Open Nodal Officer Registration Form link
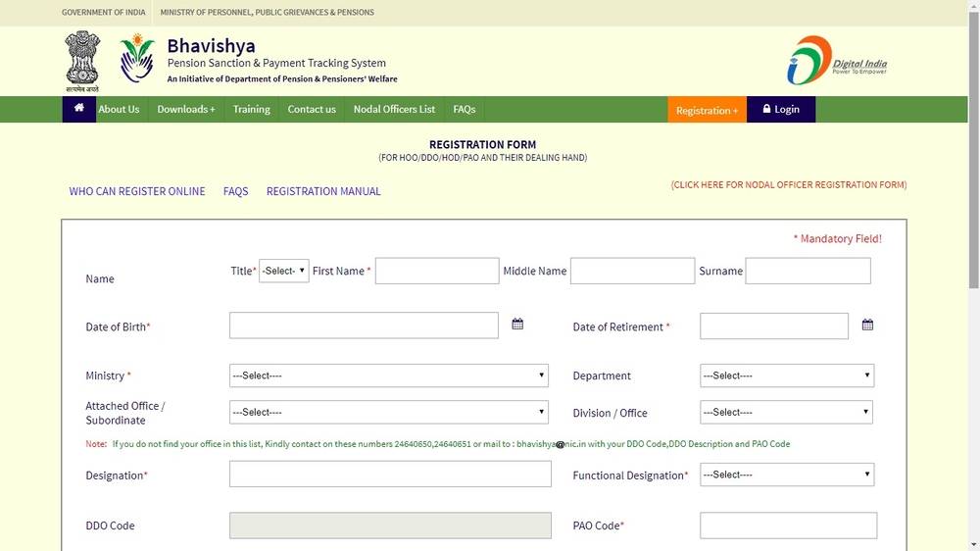Screen dimensions: 980x551 [789, 184]
